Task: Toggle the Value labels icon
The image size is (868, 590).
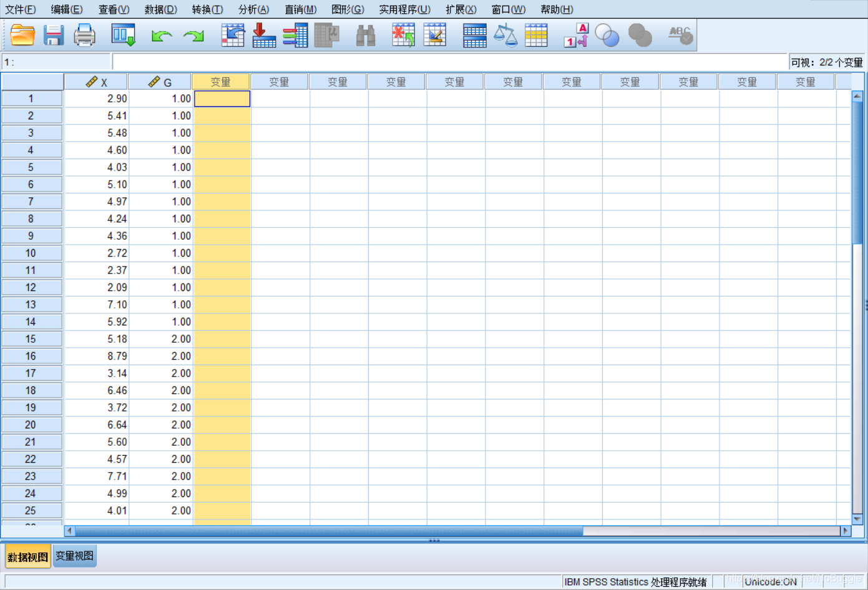Action: (x=576, y=35)
